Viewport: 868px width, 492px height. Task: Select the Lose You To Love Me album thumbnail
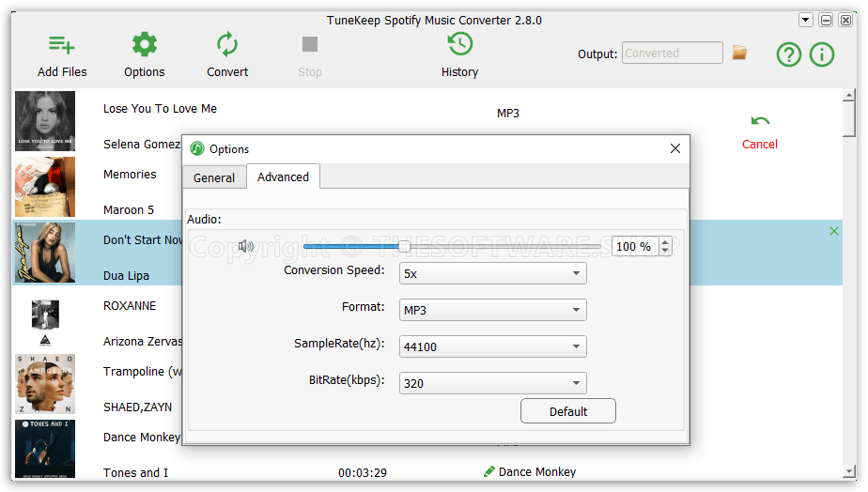pyautogui.click(x=45, y=121)
